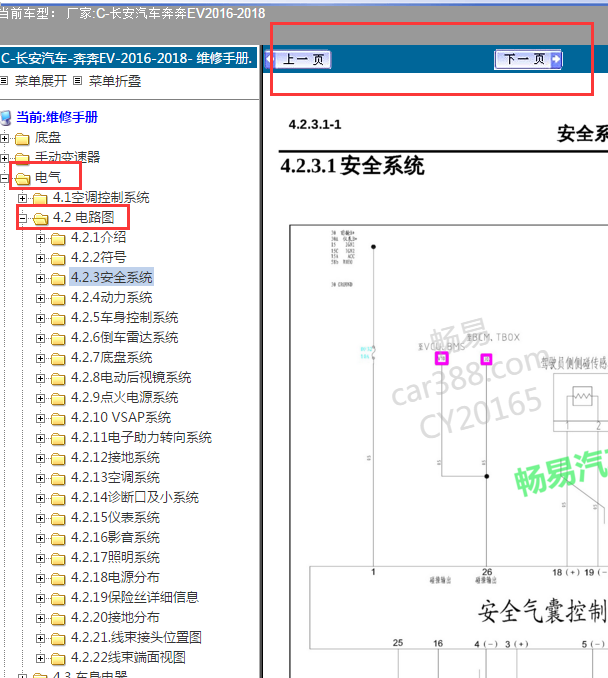Click the 4.2.12接地系统 folder icon

click(x=58, y=459)
